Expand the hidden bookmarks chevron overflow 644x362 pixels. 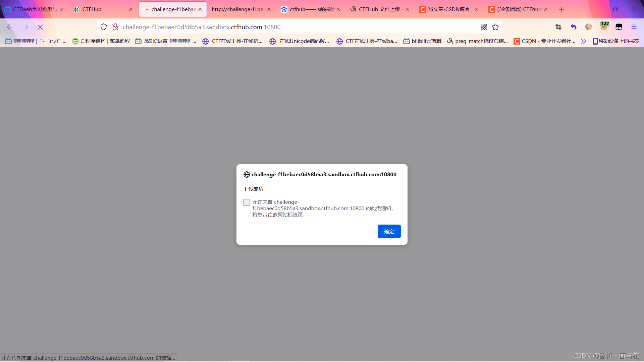[584, 41]
